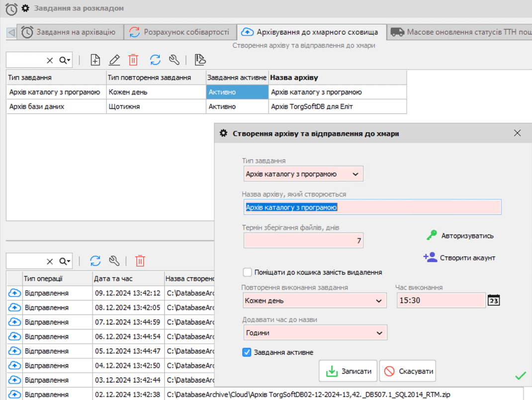This screenshot has width=532, height=400.
Task: Click the cloud icon of the 09.12.2024 row
Action: [x=14, y=293]
